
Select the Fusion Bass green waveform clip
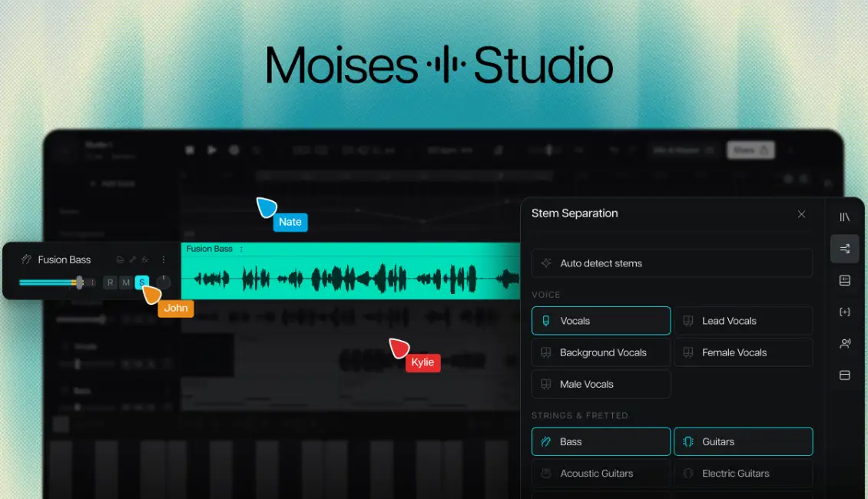point(350,271)
